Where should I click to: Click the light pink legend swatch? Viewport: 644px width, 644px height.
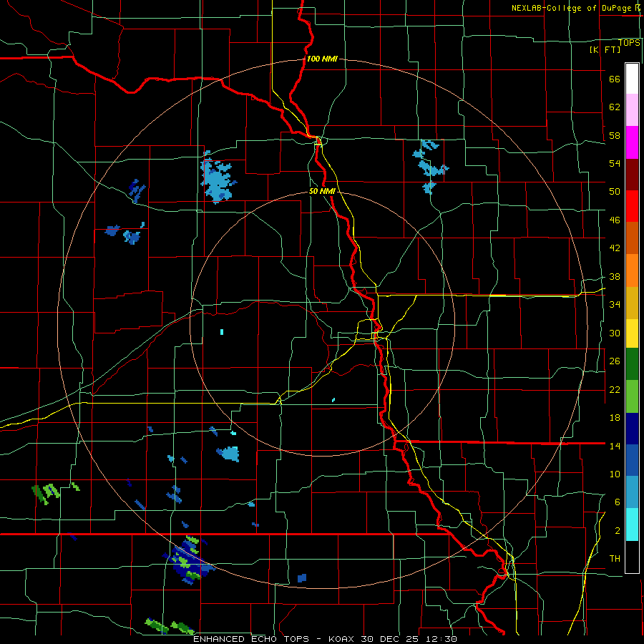632,110
